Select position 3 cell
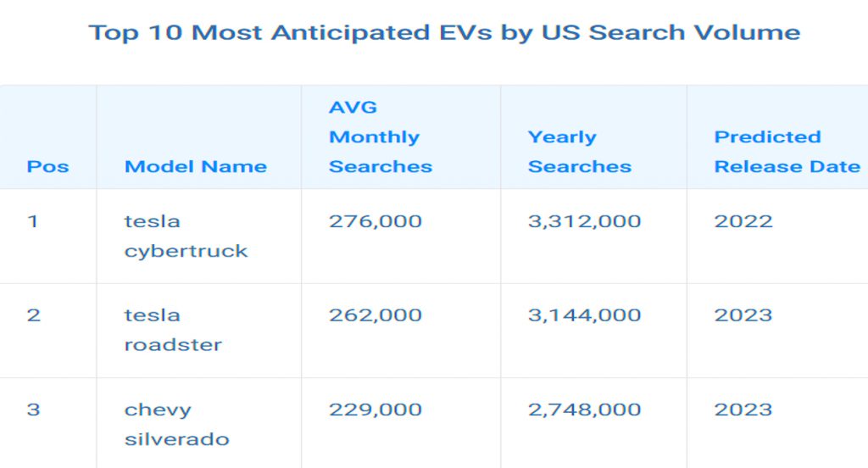This screenshot has width=868, height=468. (33, 409)
